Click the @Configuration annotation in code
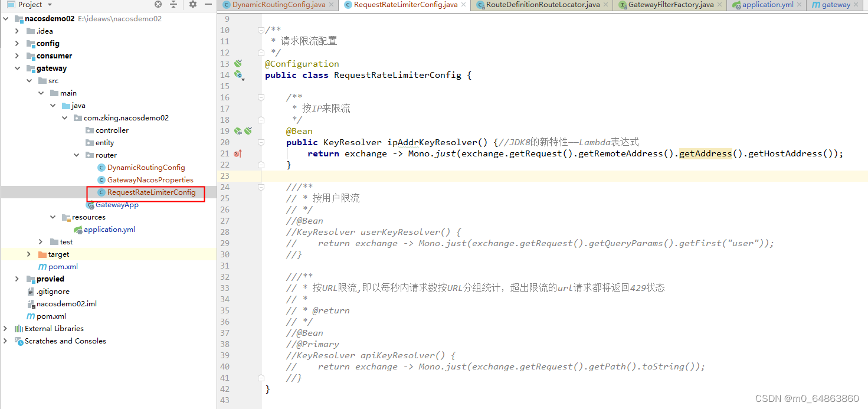The image size is (868, 409). (302, 64)
